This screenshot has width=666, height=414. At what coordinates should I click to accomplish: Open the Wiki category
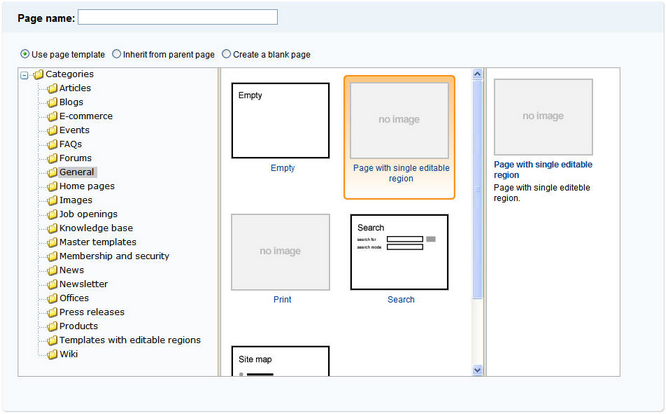68,354
